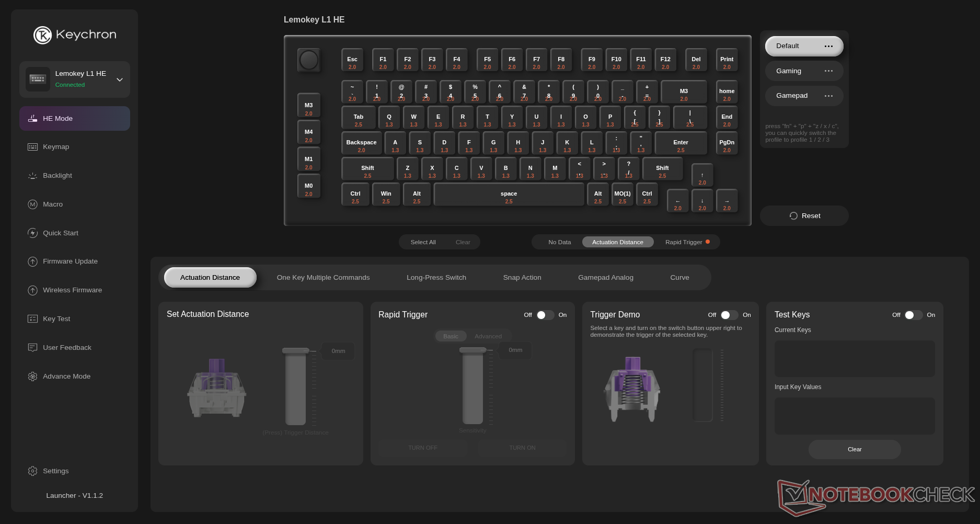This screenshot has width=980, height=524.
Task: Open the Key Test icon
Action: pyautogui.click(x=32, y=319)
